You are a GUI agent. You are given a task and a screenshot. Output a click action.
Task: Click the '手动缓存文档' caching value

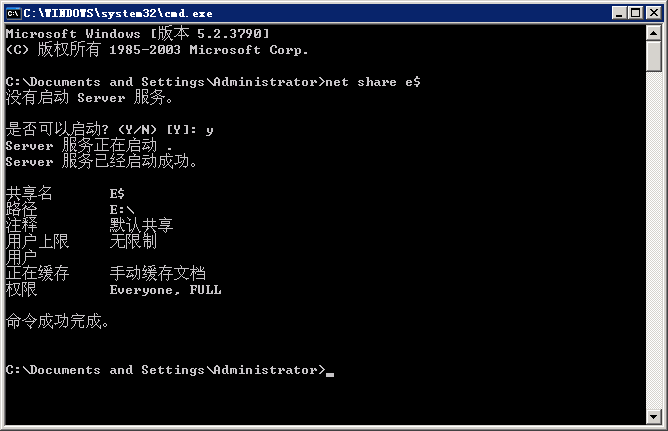coord(157,273)
